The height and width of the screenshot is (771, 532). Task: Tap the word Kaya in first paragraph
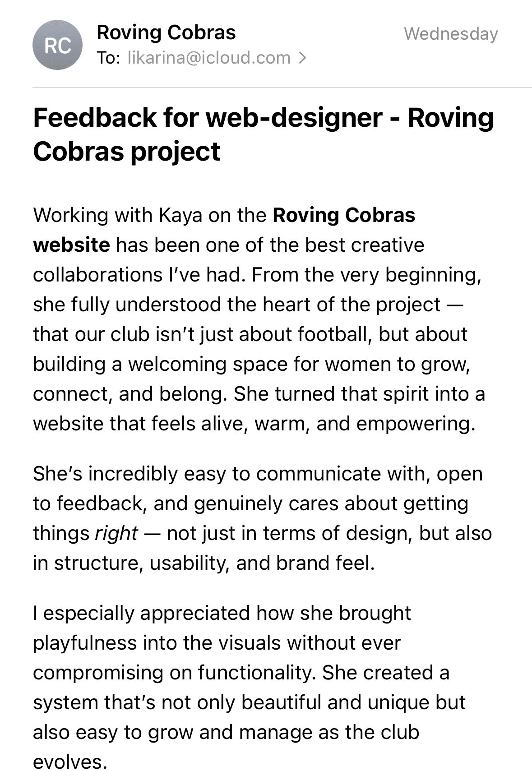tap(180, 216)
